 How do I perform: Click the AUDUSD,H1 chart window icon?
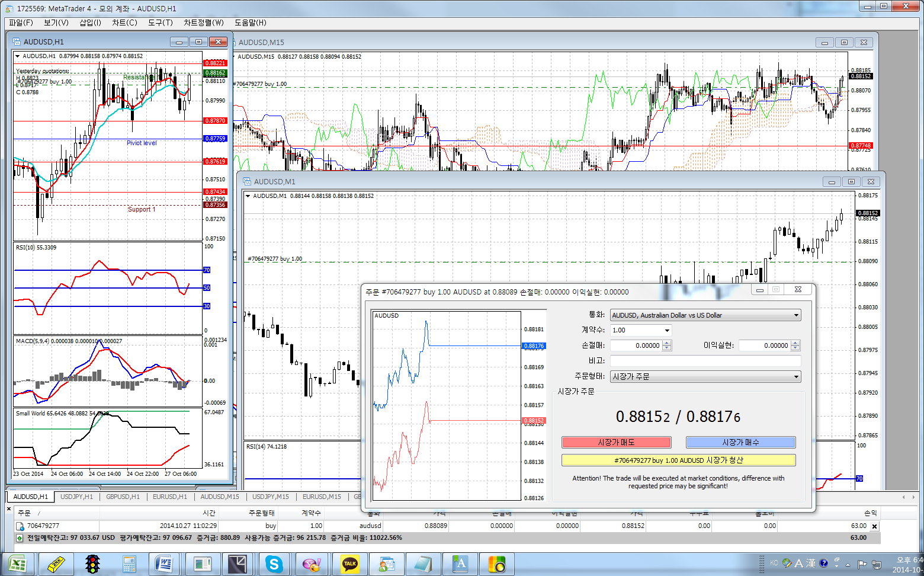pyautogui.click(x=16, y=41)
